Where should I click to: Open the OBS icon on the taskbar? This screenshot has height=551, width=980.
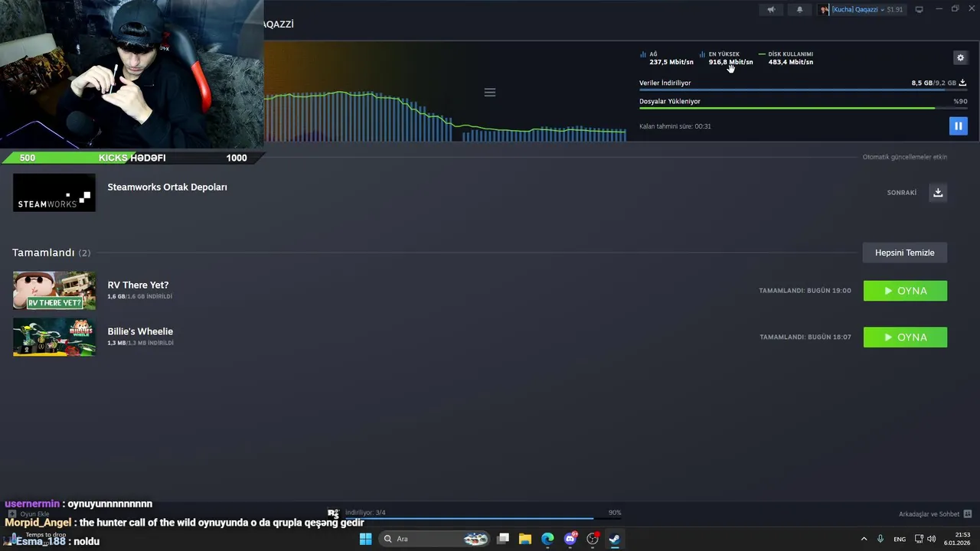point(593,539)
